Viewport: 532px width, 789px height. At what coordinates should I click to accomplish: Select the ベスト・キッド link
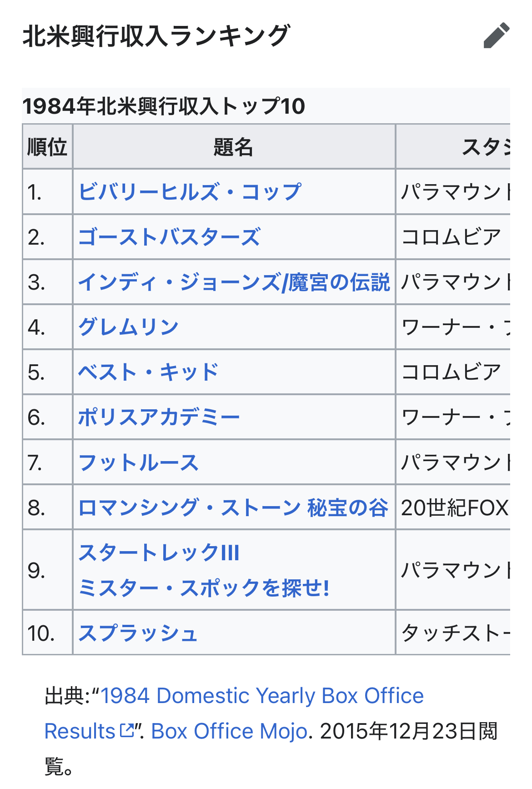click(149, 372)
